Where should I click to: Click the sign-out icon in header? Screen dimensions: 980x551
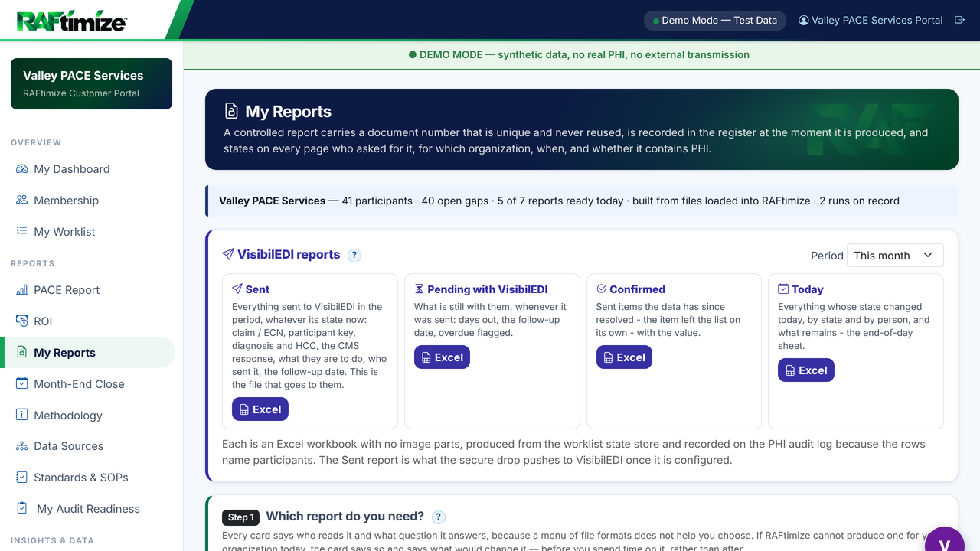tap(959, 21)
